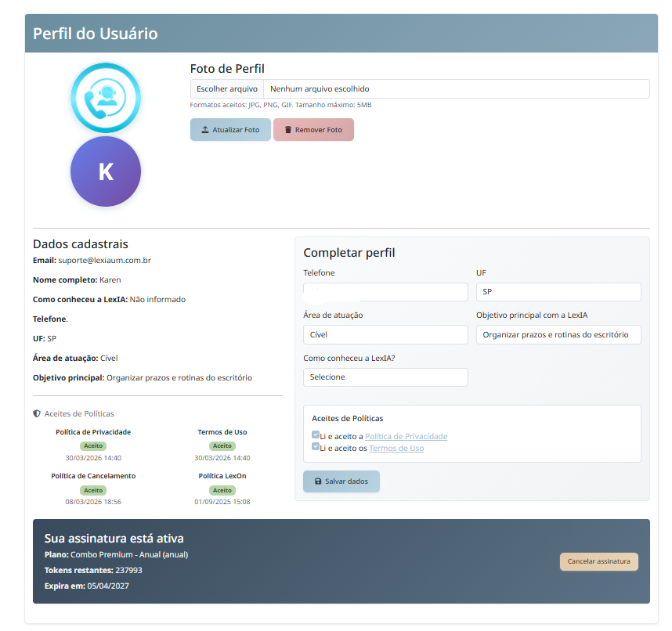Open the 'Como conheceu a LexIA?' Selecione dropdown
This screenshot has width=672, height=631.
coord(385,377)
